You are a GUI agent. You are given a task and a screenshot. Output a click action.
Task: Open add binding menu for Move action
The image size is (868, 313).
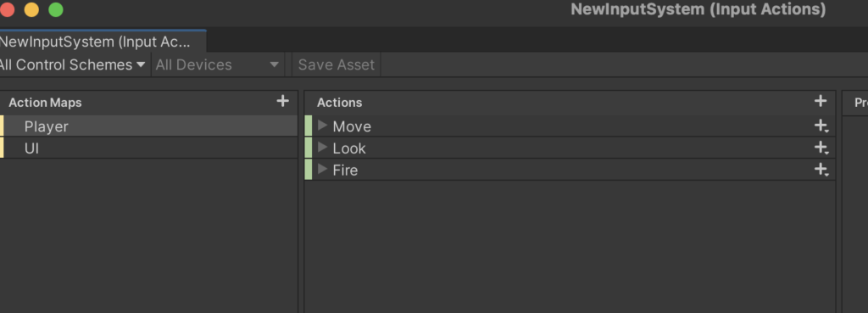pyautogui.click(x=821, y=126)
